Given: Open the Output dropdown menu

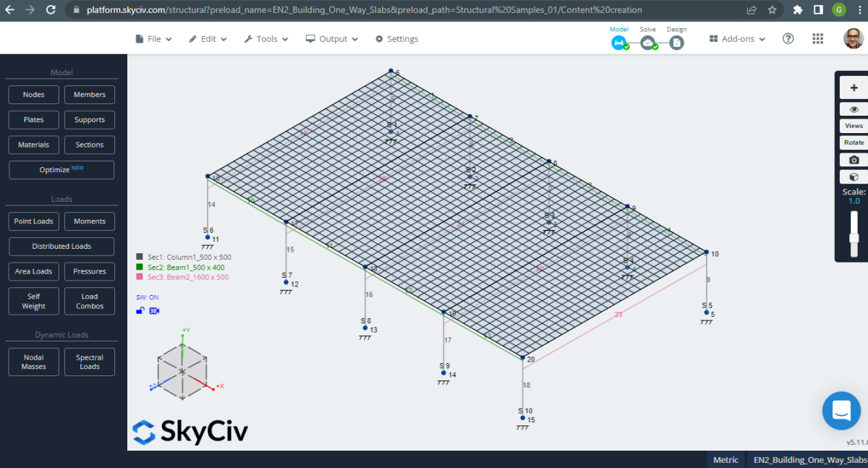Looking at the screenshot, I should click(x=331, y=38).
